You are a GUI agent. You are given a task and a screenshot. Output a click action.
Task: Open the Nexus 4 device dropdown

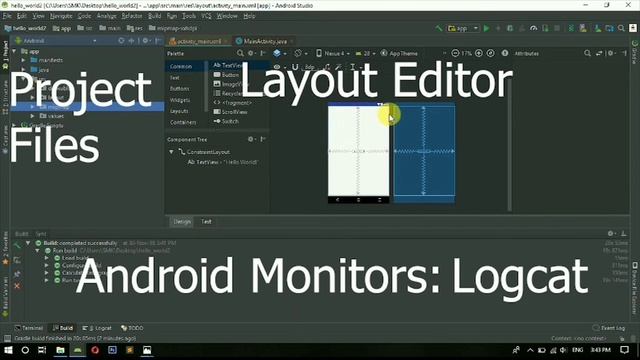[x=333, y=53]
